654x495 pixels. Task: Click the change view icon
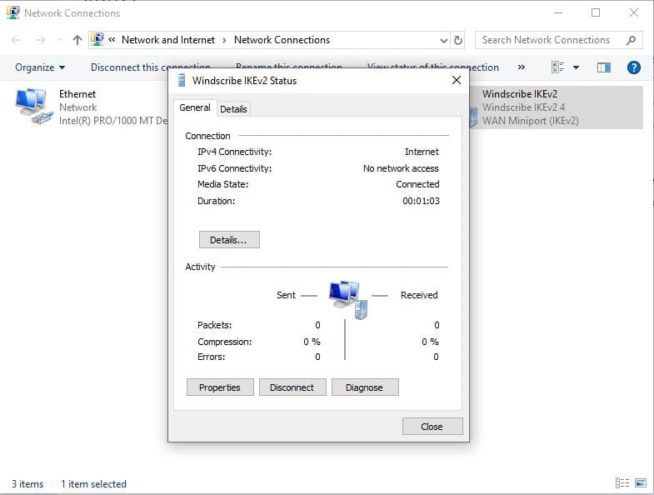(558, 67)
